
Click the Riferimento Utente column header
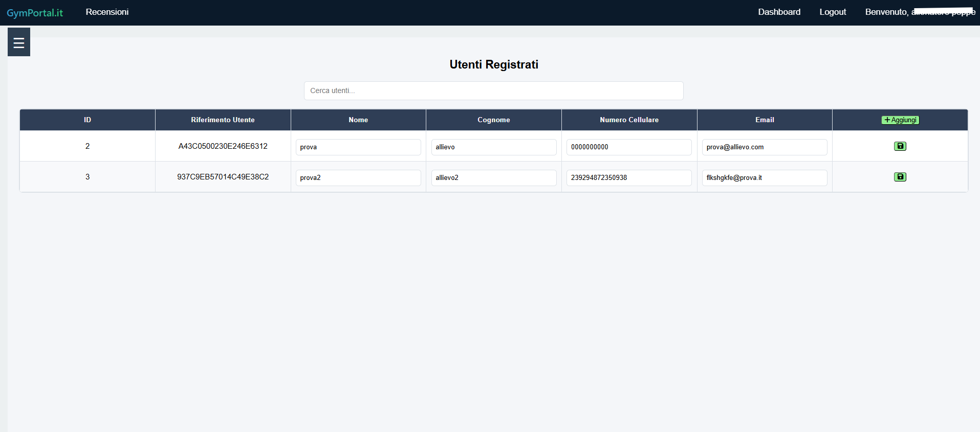click(223, 120)
